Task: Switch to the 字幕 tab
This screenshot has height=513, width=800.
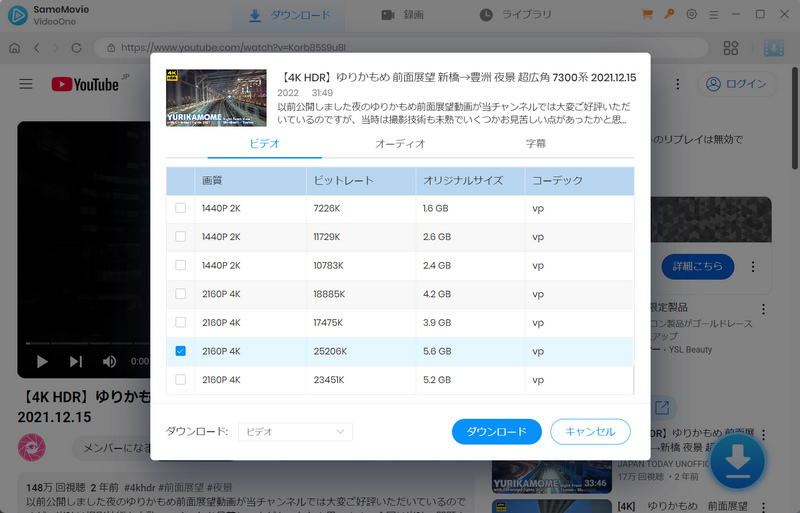Action: 536,144
